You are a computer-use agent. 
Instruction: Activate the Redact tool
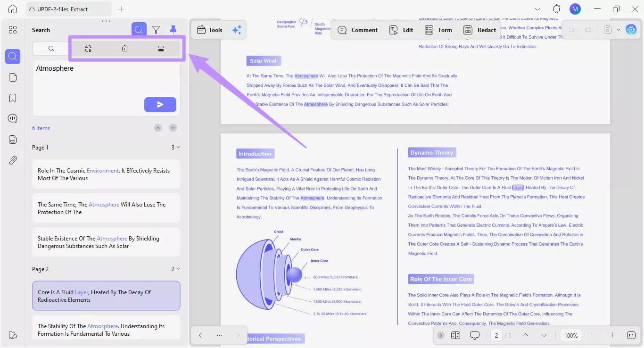[479, 30]
